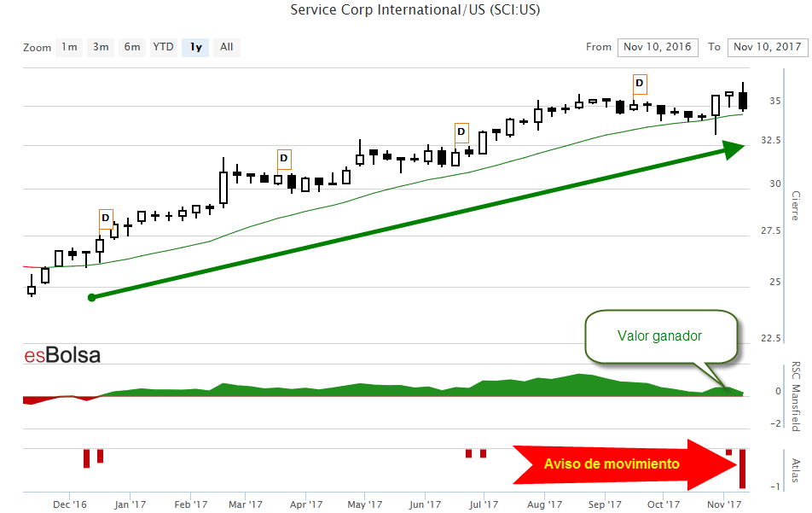Select the 1m zoom range
812x513 pixels.
point(69,47)
